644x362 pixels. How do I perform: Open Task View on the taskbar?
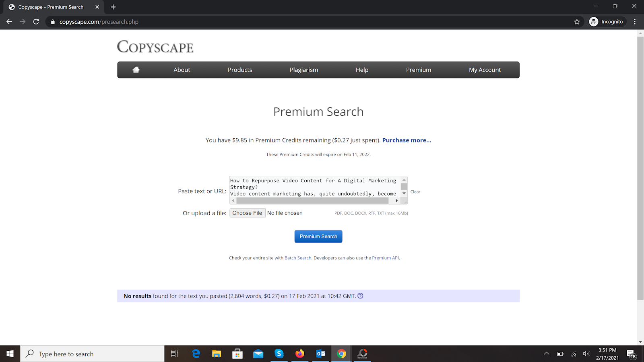click(x=174, y=354)
